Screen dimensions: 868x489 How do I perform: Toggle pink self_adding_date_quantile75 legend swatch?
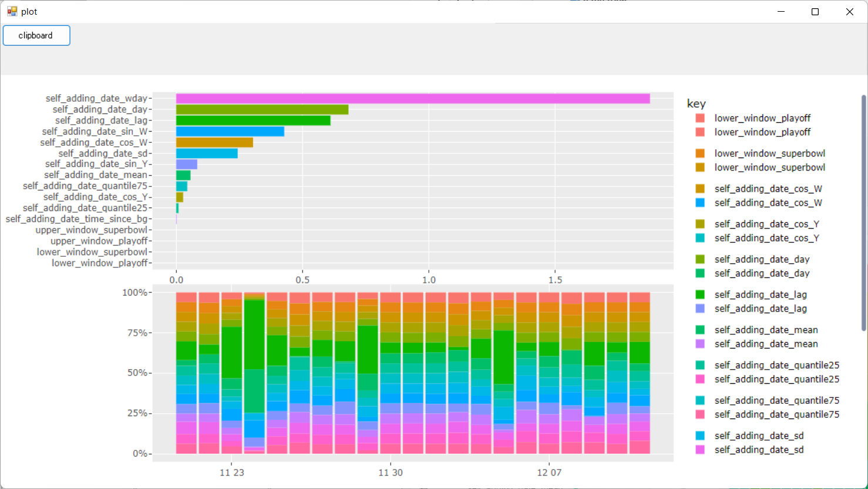click(x=700, y=414)
